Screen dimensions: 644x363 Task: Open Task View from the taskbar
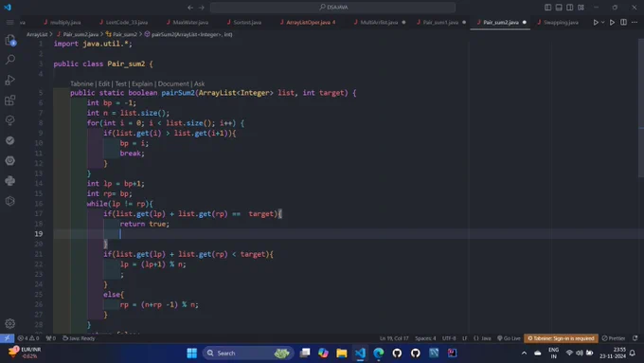[305, 353]
